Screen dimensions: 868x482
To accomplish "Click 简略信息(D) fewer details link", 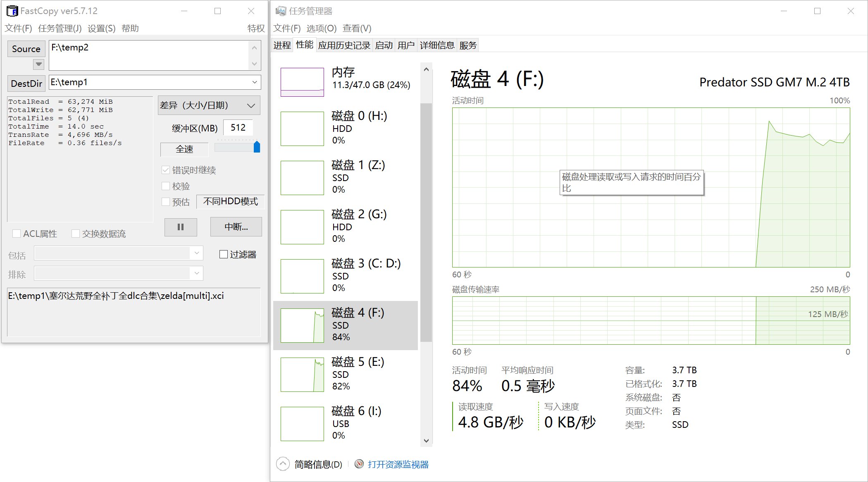I will [318, 464].
